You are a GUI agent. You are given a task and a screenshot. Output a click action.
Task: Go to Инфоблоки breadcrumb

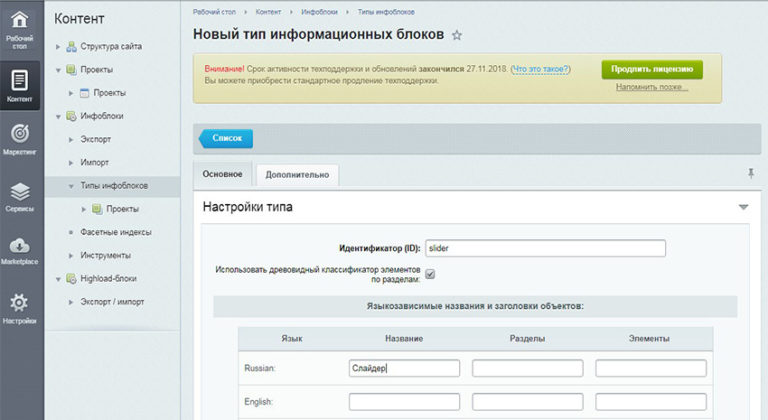click(x=319, y=12)
